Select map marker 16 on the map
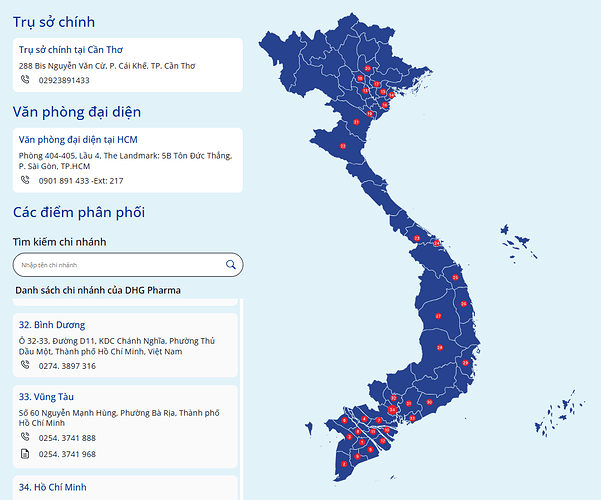Image resolution: width=601 pixels, height=500 pixels. point(385,105)
